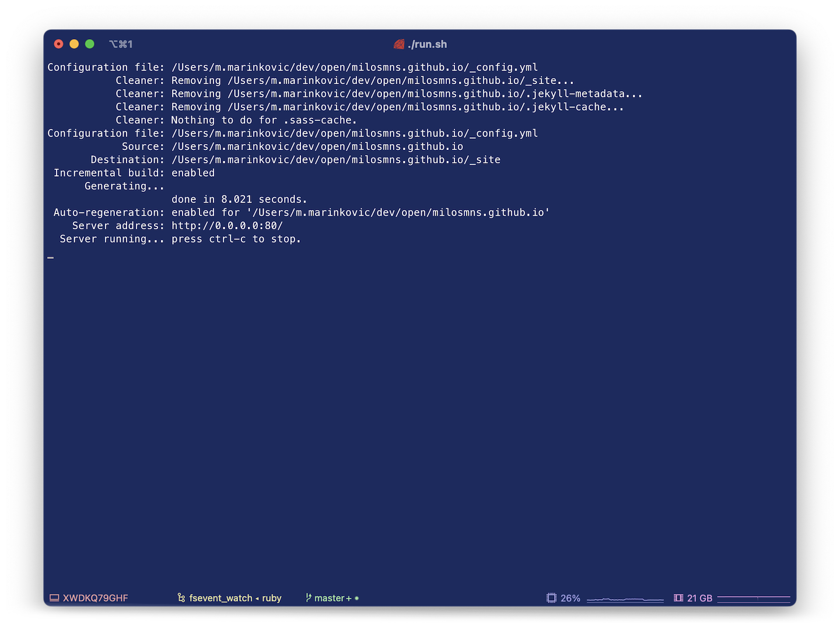The image size is (840, 623).
Task: Click the CPU chip icon in status bar
Action: point(551,598)
